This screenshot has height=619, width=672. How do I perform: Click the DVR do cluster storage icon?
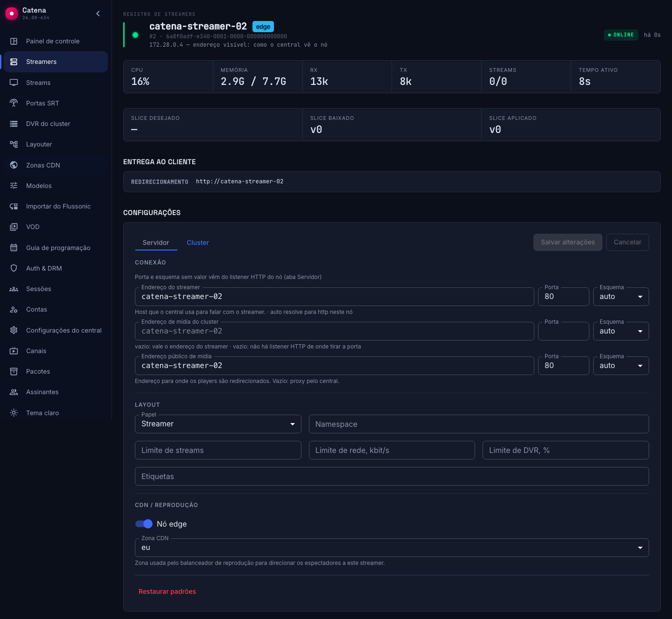pos(14,124)
